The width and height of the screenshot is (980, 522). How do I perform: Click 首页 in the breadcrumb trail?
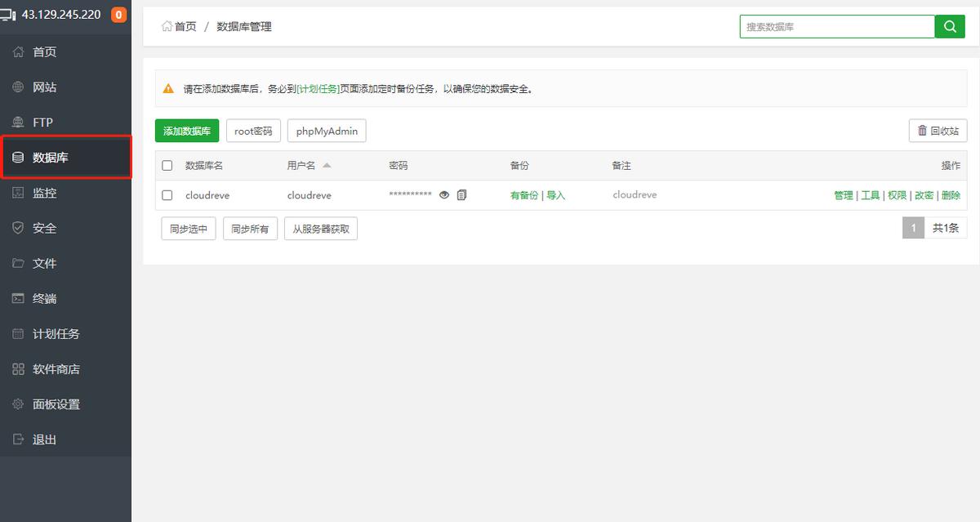[183, 26]
